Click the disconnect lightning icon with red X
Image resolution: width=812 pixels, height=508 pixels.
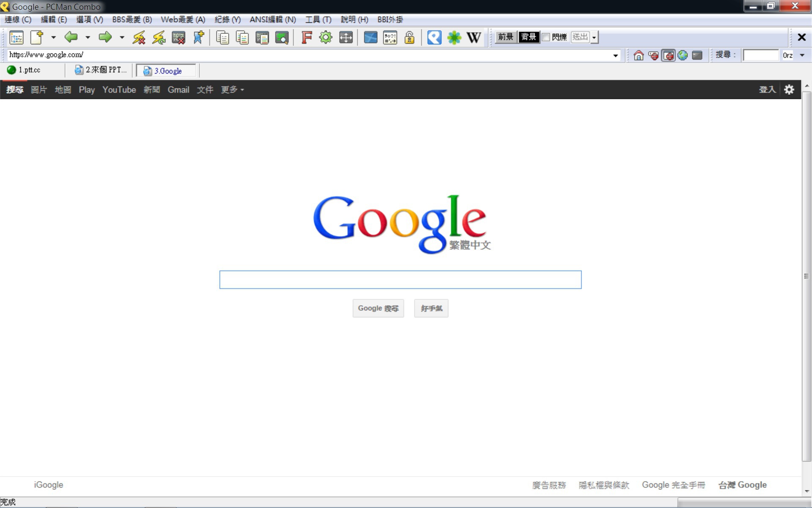click(x=139, y=38)
